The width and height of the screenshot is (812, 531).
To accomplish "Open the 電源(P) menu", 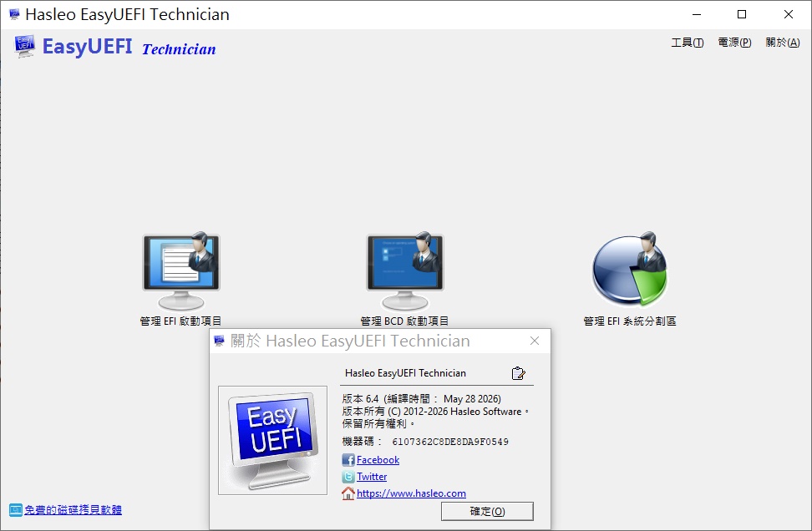I will 734,43.
